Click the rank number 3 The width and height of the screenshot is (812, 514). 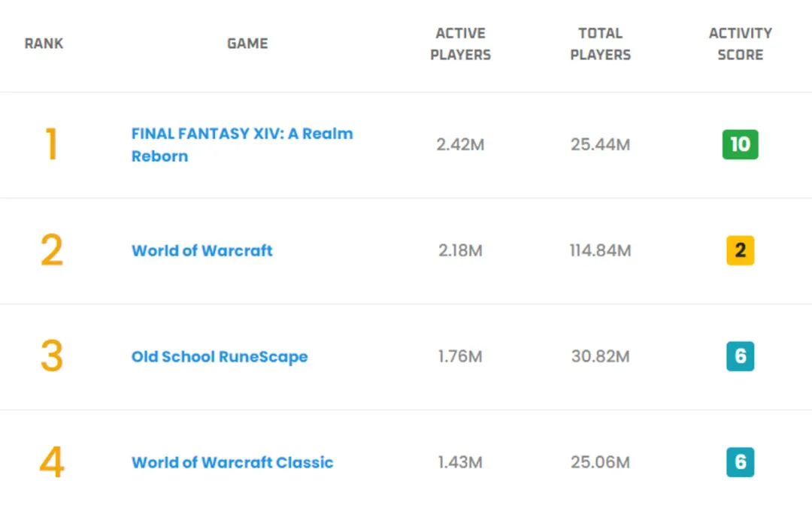point(51,357)
